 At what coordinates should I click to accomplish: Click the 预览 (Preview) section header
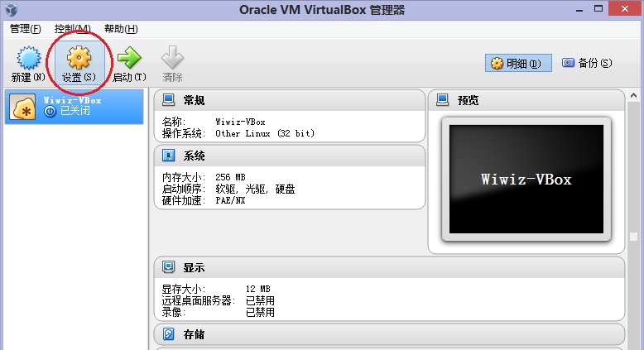pos(526,100)
